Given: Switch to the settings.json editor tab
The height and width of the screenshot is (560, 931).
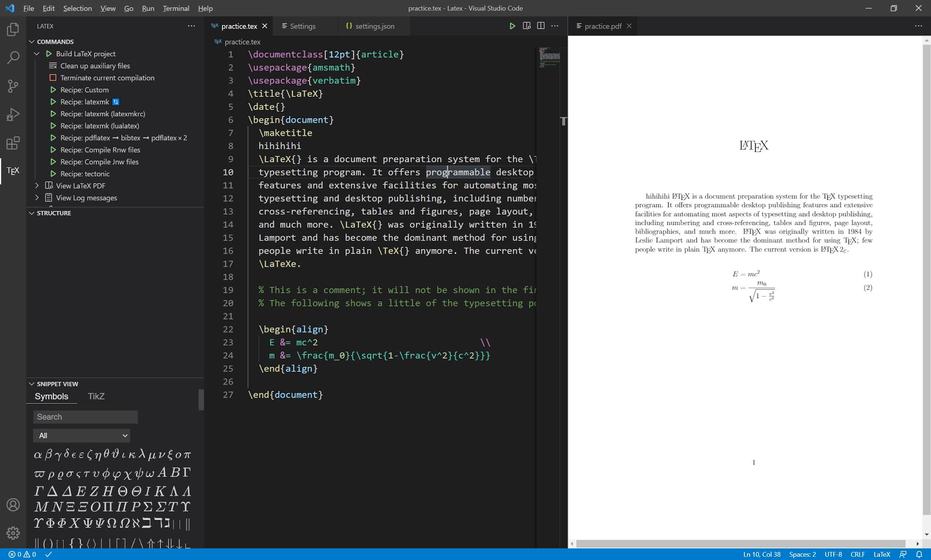Looking at the screenshot, I should (x=374, y=26).
